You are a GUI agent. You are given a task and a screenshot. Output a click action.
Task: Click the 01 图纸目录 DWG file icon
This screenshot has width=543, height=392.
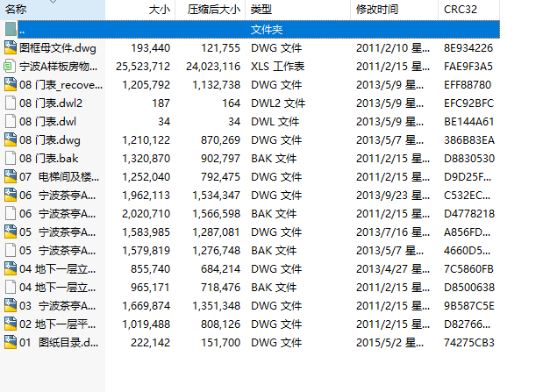tap(11, 343)
